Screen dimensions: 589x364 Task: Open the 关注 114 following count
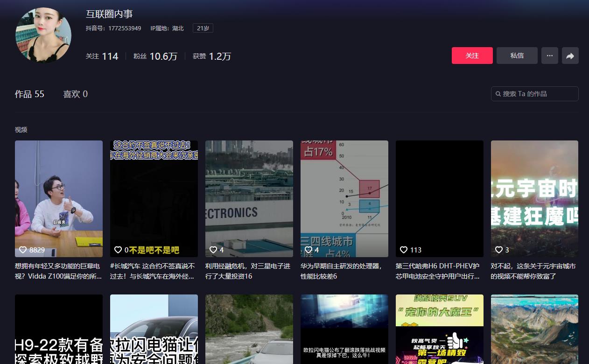[x=102, y=56]
